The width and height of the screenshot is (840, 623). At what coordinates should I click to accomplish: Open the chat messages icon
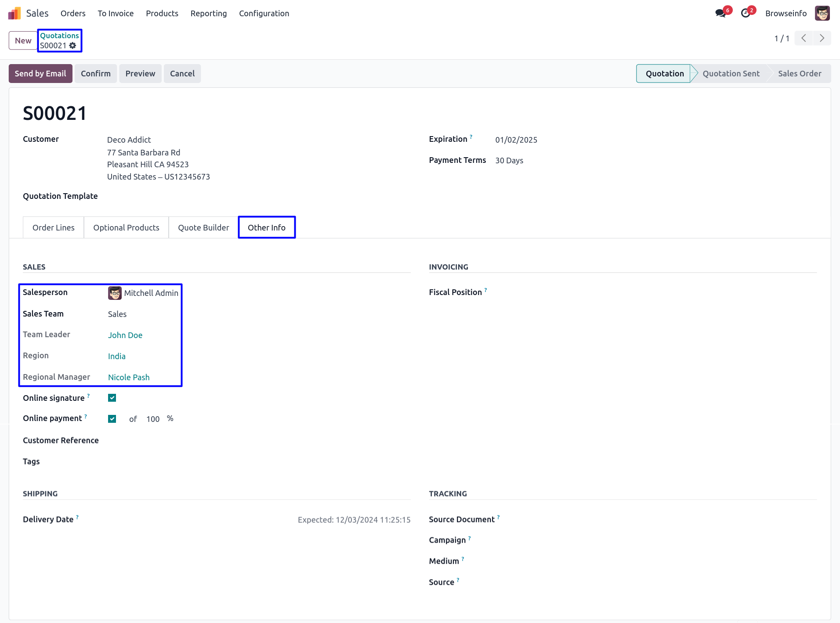pyautogui.click(x=721, y=13)
